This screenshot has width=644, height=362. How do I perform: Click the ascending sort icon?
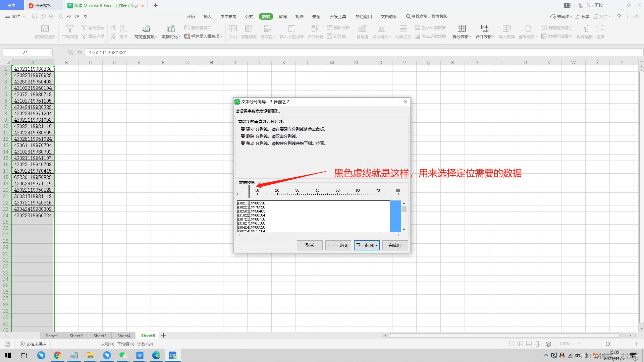[x=113, y=28]
